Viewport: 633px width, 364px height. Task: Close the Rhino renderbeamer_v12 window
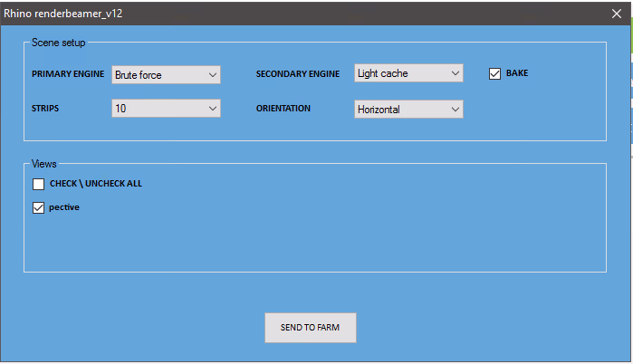pos(617,14)
